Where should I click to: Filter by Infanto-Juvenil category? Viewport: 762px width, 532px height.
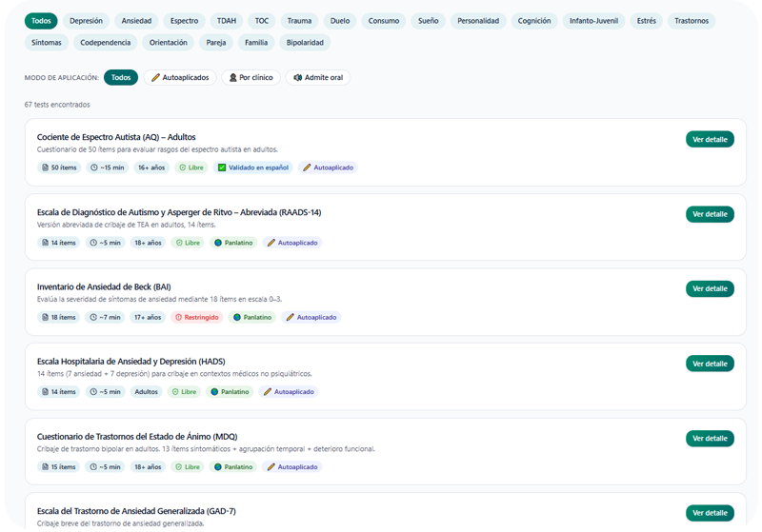coord(593,21)
